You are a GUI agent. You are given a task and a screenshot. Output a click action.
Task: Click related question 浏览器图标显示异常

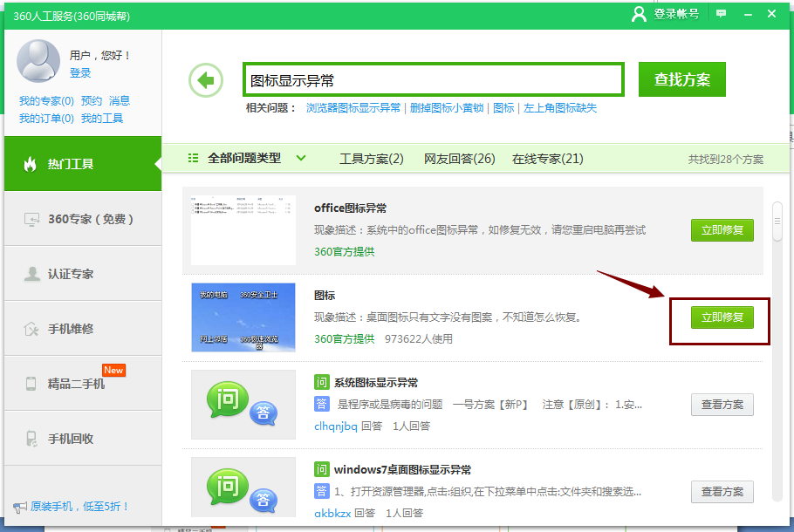(x=353, y=108)
